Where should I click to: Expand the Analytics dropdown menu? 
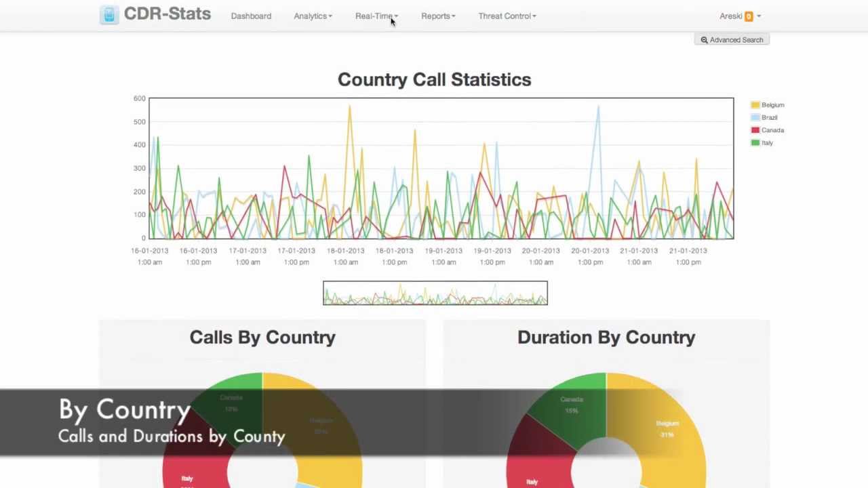[313, 16]
